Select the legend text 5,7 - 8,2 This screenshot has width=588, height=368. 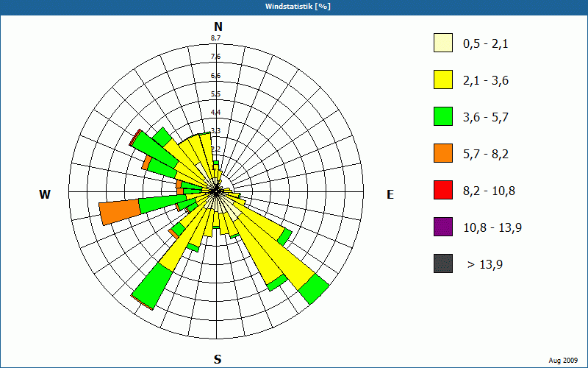(486, 155)
